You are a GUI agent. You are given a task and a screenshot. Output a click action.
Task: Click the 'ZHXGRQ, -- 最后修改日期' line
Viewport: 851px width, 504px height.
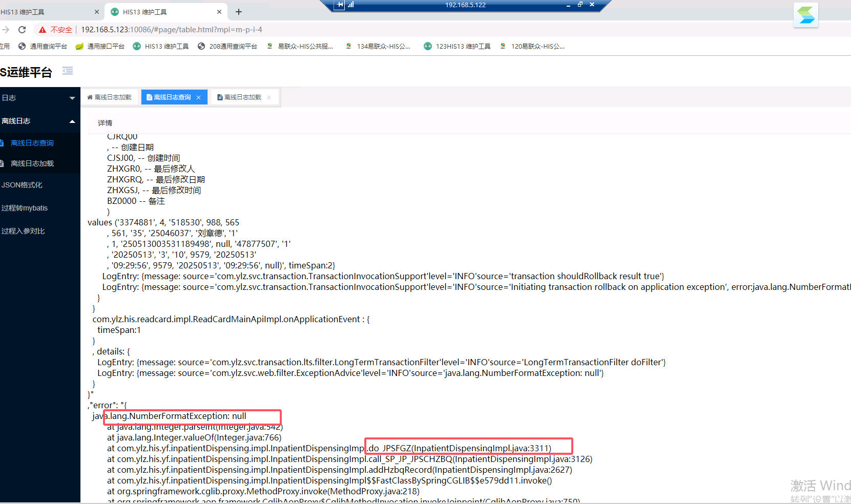click(156, 179)
